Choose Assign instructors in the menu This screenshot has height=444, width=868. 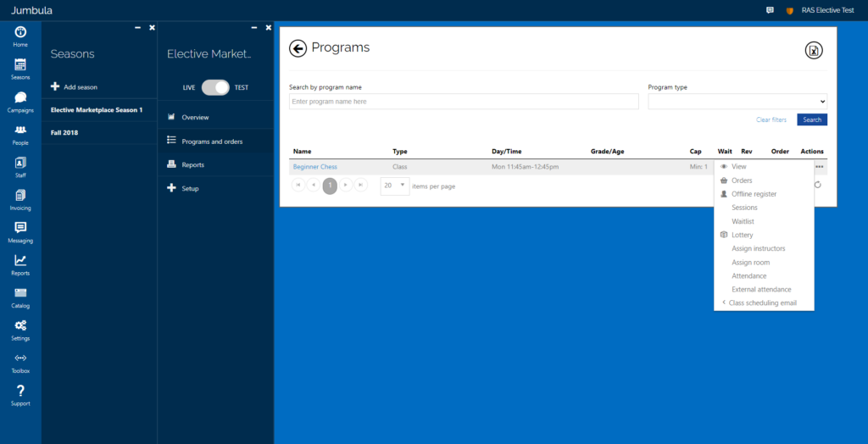pos(758,248)
